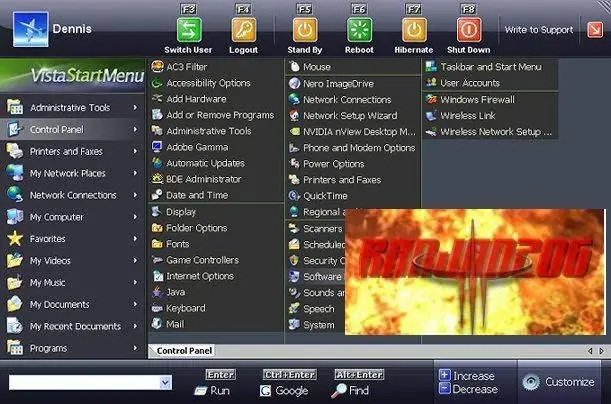Click the Stand By power icon

click(x=305, y=30)
